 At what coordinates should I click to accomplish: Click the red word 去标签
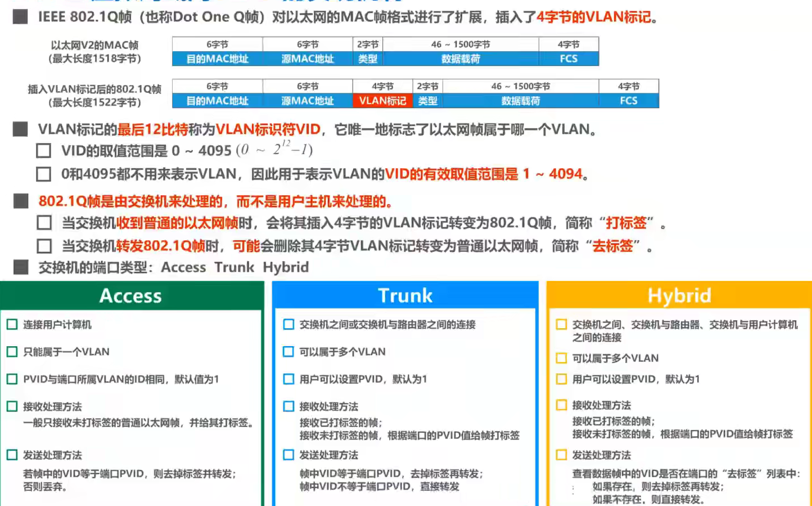click(x=613, y=246)
